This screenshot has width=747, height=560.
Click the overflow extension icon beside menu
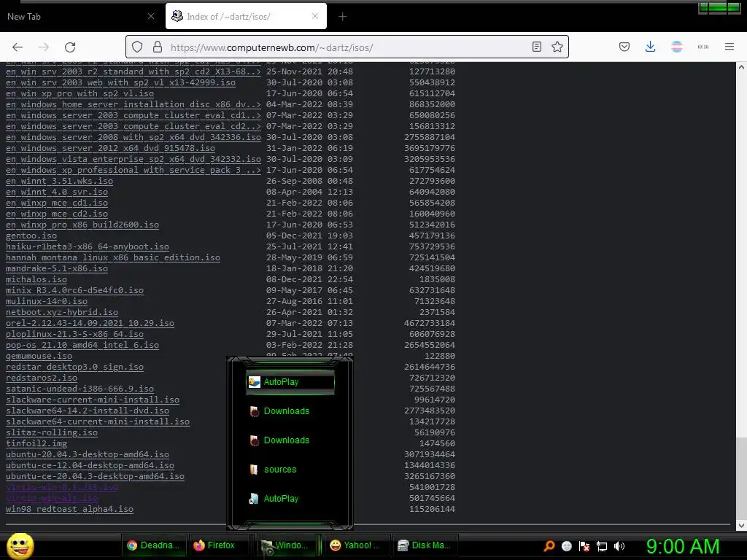click(x=703, y=47)
